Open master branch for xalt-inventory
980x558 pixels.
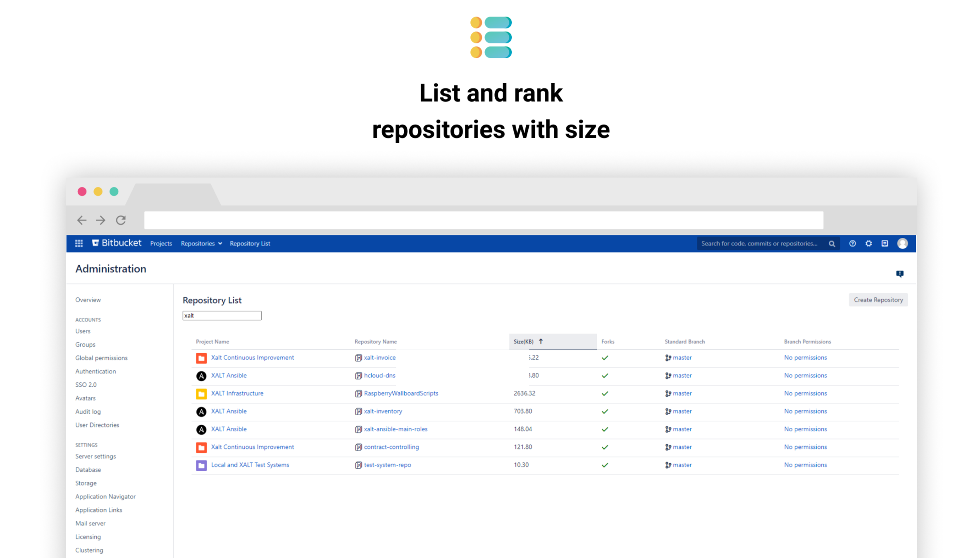pos(682,411)
